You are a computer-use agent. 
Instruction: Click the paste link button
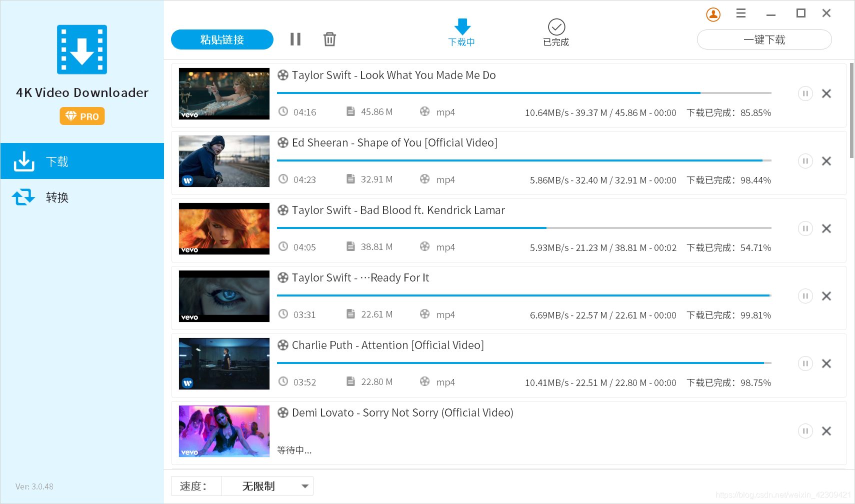222,39
